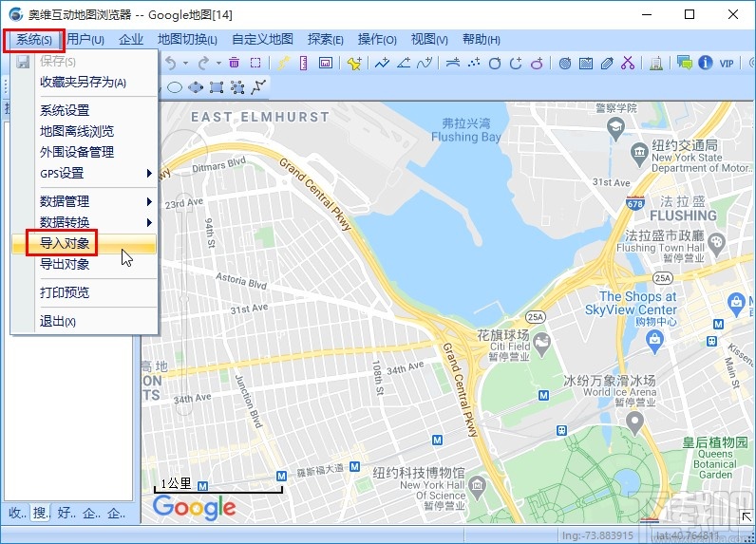This screenshot has height=544, width=756.
Task: Open the Undo history dropdown arrow
Action: (185, 63)
